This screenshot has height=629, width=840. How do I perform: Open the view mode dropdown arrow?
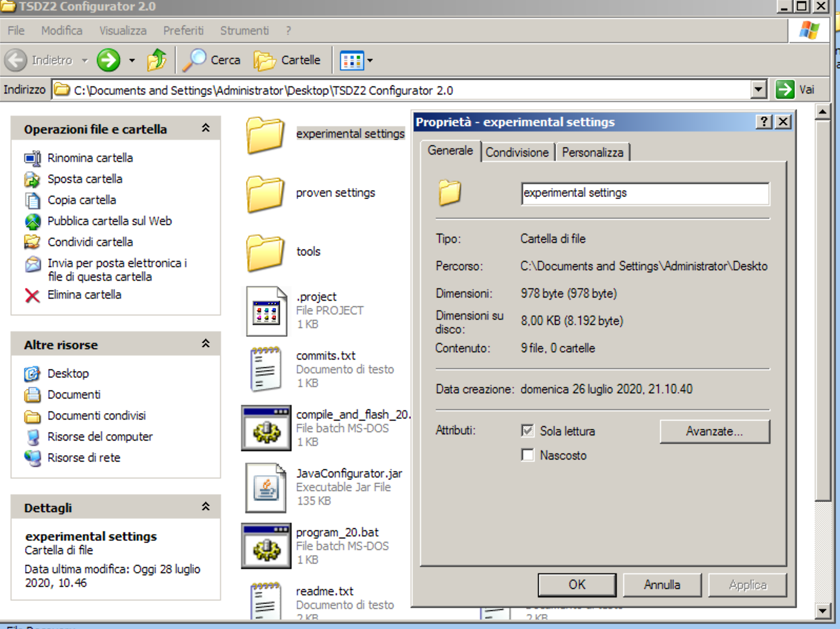pyautogui.click(x=370, y=60)
